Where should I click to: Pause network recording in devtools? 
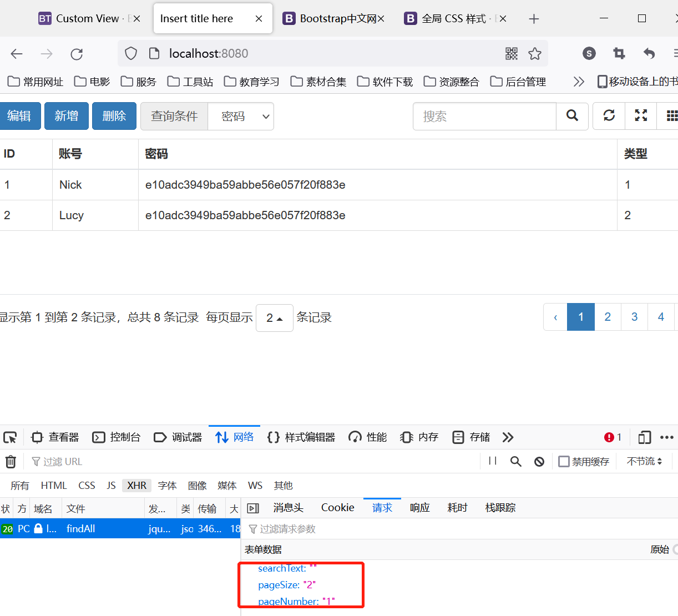tap(492, 461)
